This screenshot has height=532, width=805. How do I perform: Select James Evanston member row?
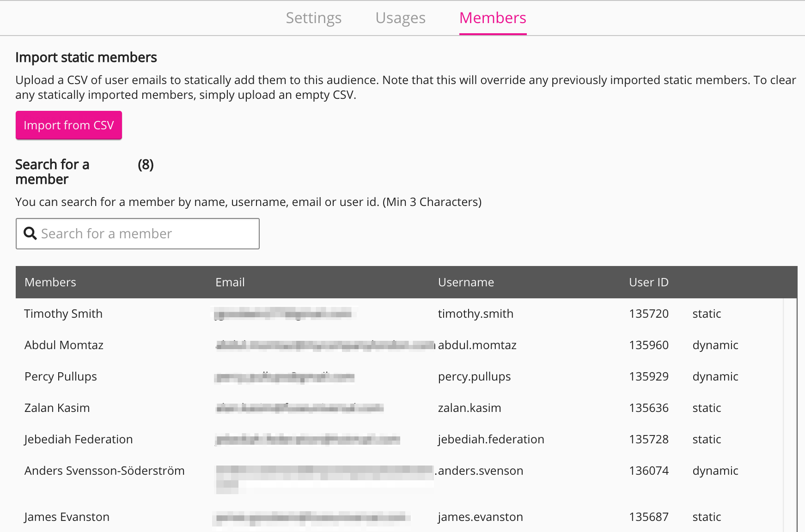(x=67, y=517)
